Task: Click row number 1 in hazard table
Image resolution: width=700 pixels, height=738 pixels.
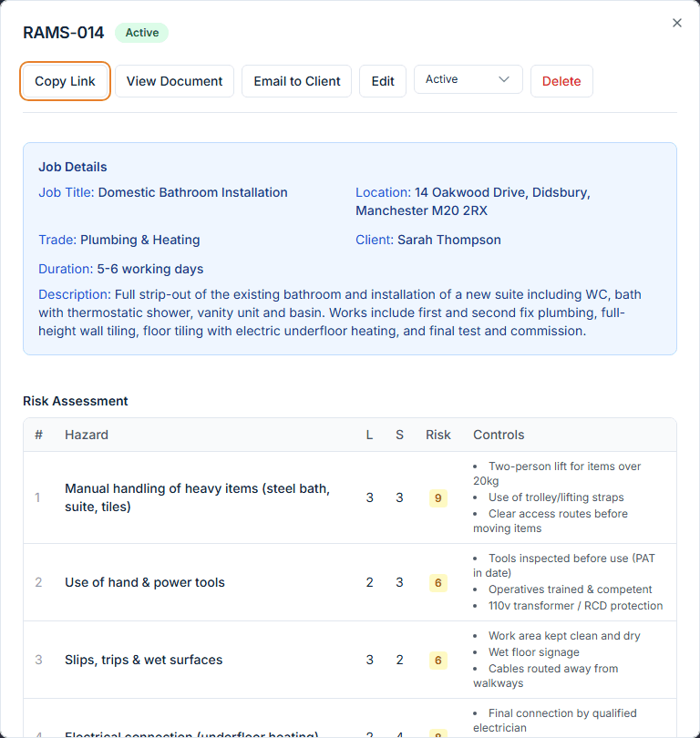Action: [37, 497]
